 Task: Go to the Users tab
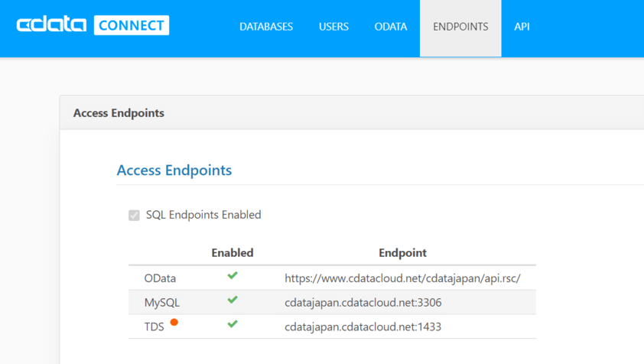pos(333,27)
